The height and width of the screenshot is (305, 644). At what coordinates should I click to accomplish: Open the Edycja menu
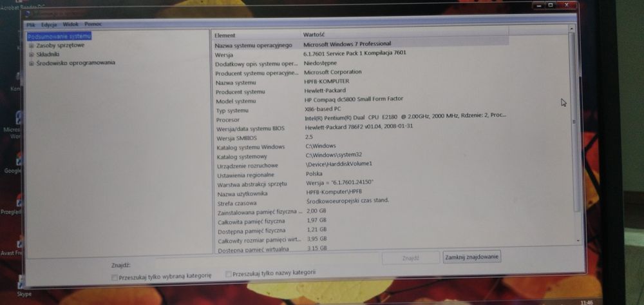point(49,25)
